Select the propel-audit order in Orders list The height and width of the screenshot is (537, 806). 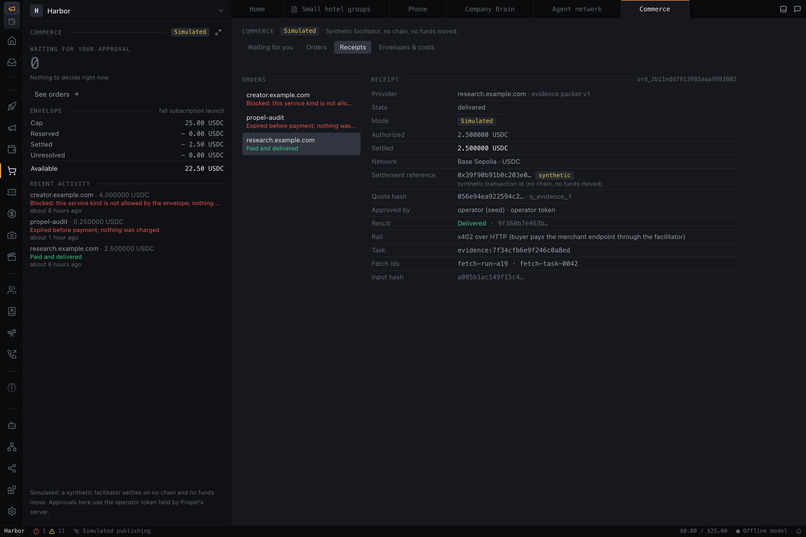click(x=301, y=122)
